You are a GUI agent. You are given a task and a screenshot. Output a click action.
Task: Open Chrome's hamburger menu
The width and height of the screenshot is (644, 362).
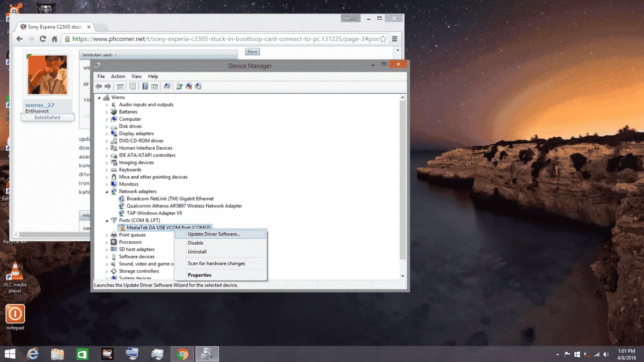pyautogui.click(x=395, y=39)
